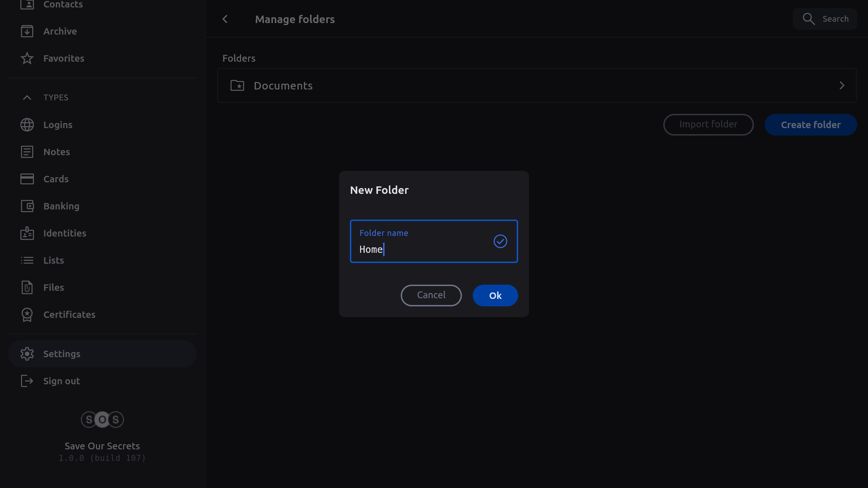
Task: Click the Logins globe icon
Action: [27, 125]
